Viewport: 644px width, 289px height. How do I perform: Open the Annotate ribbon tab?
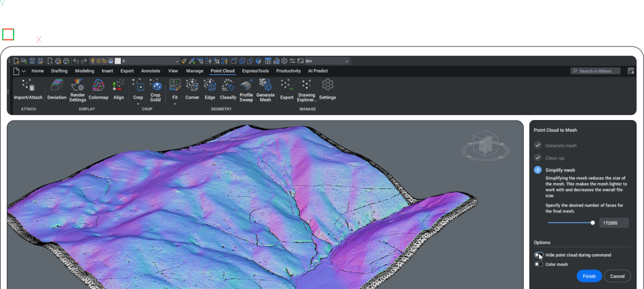(x=150, y=71)
